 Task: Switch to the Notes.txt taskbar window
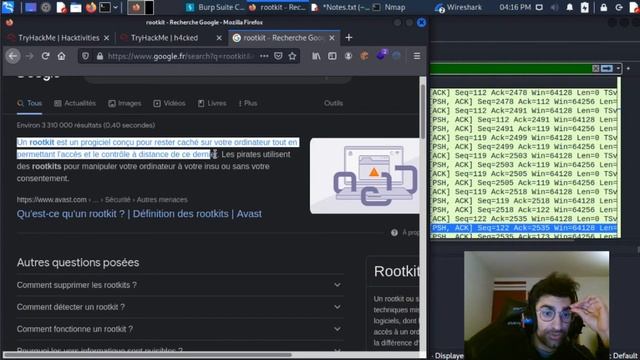[341, 7]
